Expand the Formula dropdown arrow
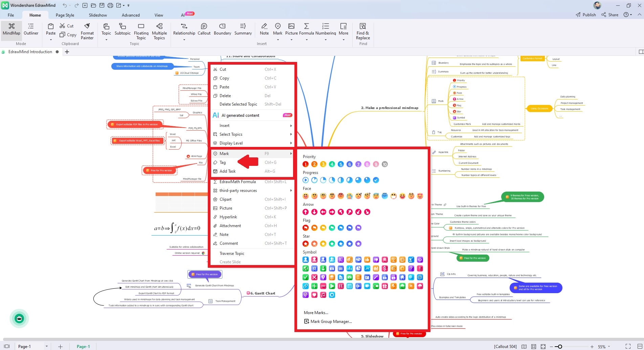This screenshot has height=350, width=644. 307,40
